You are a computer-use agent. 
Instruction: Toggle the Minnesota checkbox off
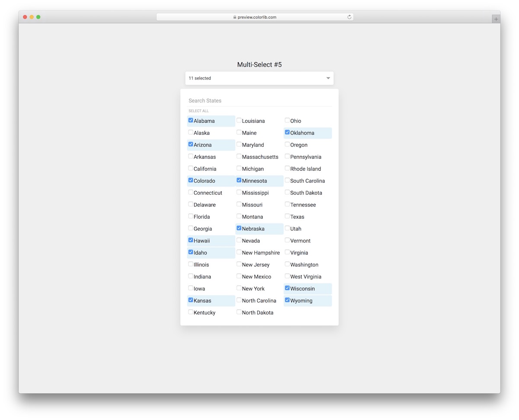(239, 180)
